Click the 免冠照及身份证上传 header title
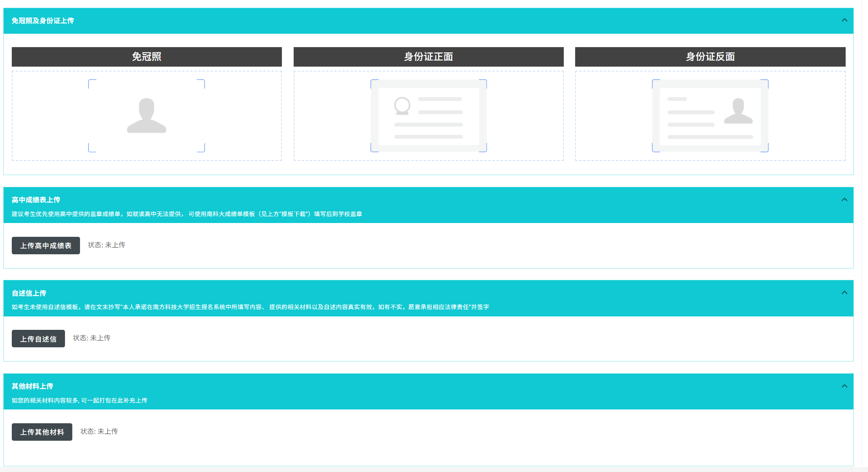The image size is (868, 472). pyautogui.click(x=43, y=21)
